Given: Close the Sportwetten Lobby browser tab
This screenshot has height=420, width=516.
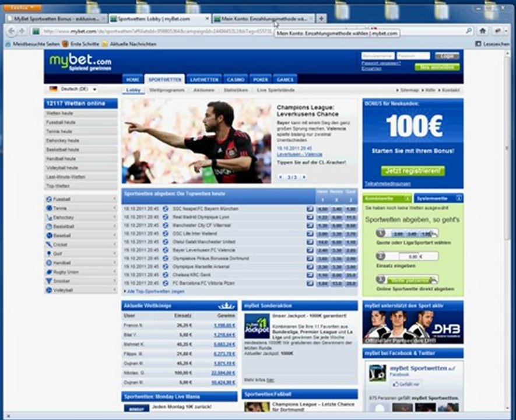Looking at the screenshot, I should [x=208, y=19].
